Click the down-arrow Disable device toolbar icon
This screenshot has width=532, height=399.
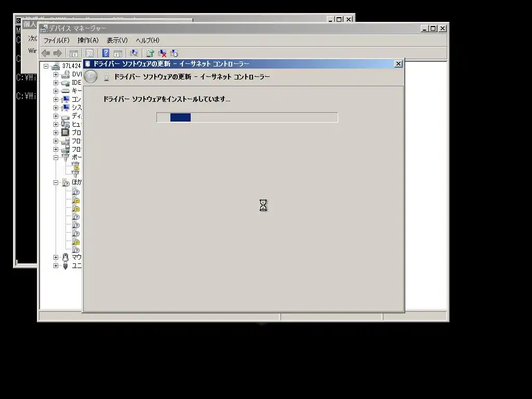pos(175,53)
